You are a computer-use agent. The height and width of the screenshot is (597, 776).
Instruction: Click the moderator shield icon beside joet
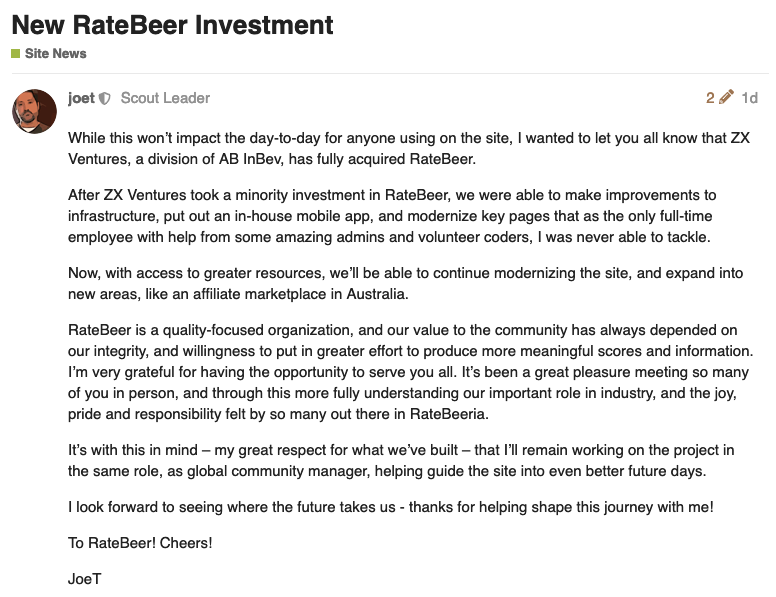click(x=104, y=99)
